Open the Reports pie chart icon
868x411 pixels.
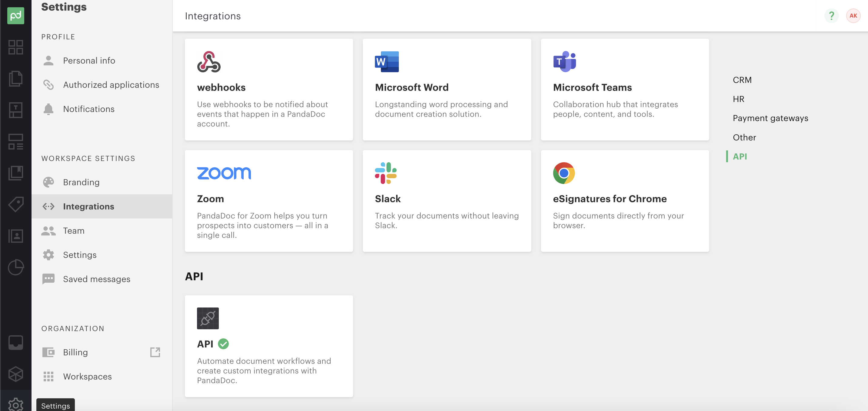(x=15, y=268)
